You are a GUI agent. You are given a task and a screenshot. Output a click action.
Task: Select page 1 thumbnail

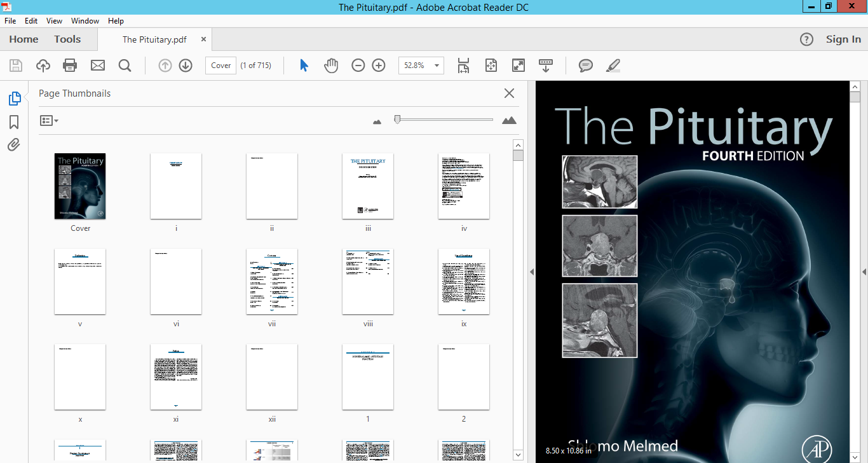(x=368, y=377)
